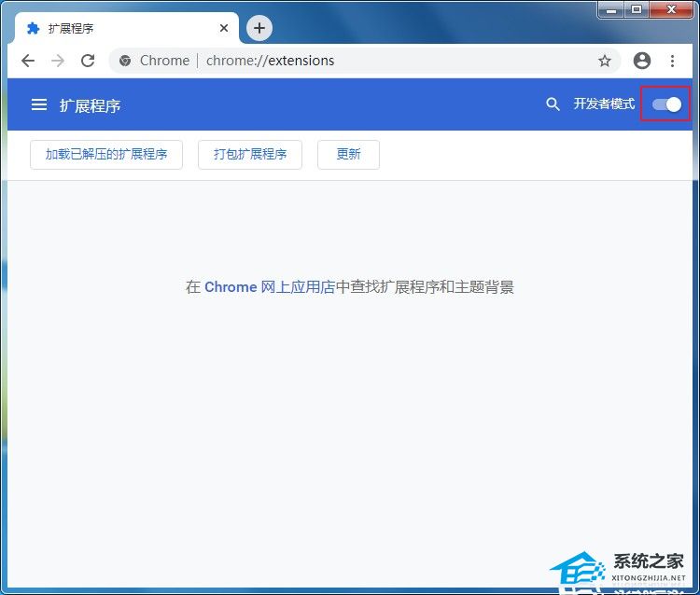Image resolution: width=700 pixels, height=595 pixels.
Task: Click the 打包扩展程序 button
Action: 250,155
